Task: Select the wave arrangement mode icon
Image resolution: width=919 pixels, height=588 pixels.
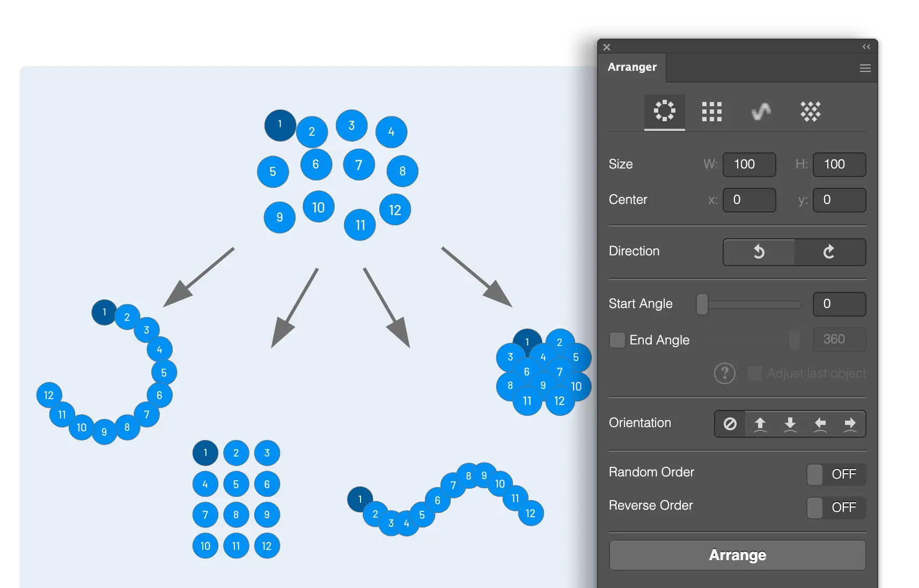Action: click(761, 112)
